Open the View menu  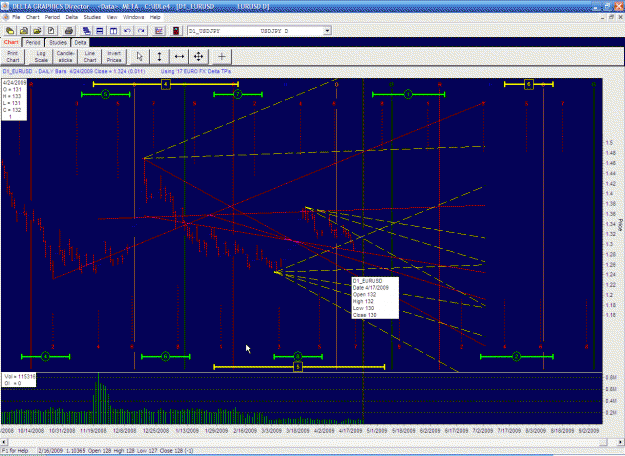tap(112, 17)
